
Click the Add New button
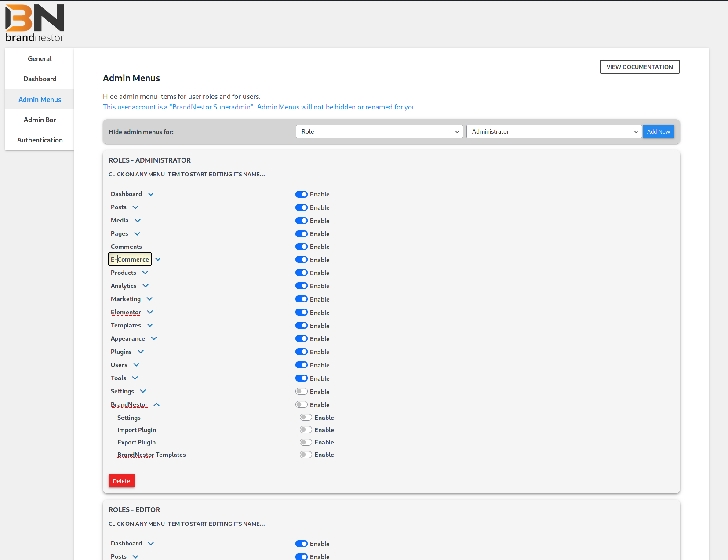point(658,131)
